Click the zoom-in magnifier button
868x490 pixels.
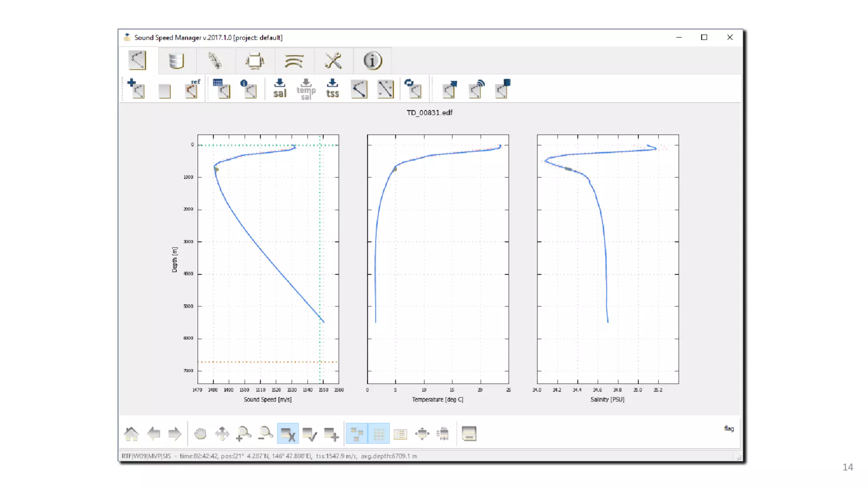tap(243, 434)
